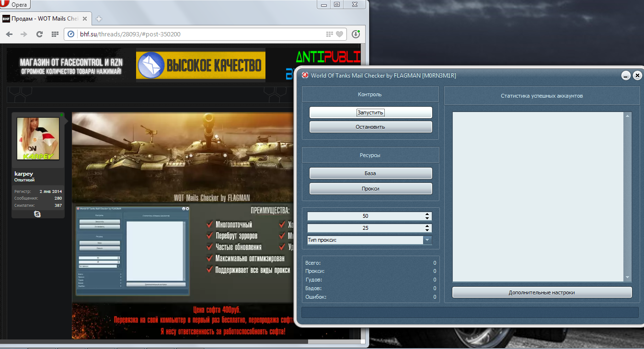Add page to Speed Dial icon in address bar

329,34
